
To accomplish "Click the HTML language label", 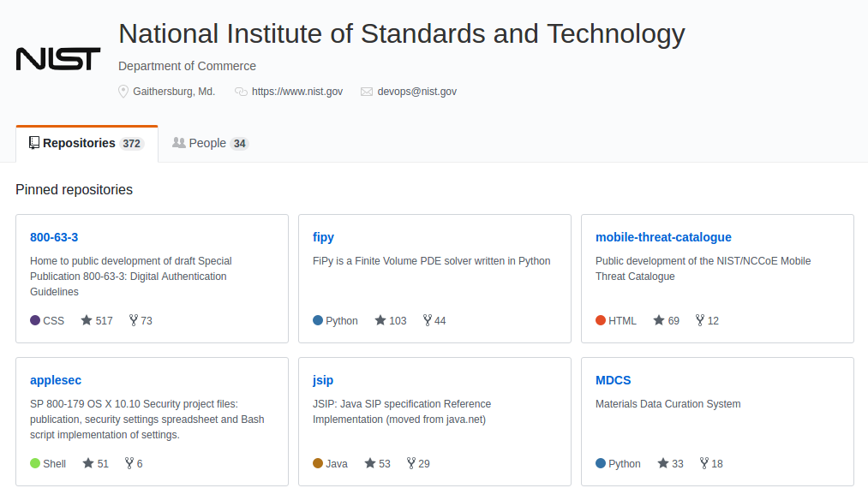I will [622, 321].
